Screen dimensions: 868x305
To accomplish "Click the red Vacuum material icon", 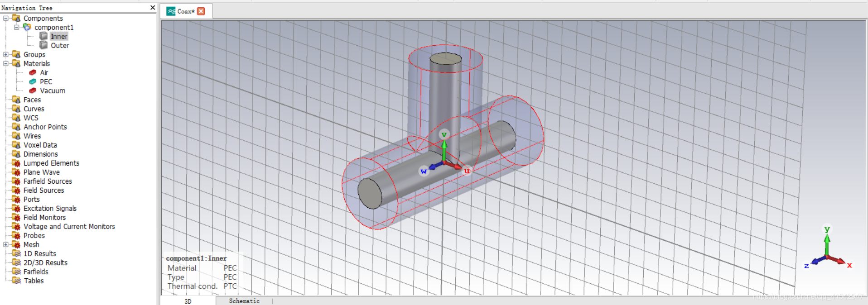I will coord(33,91).
